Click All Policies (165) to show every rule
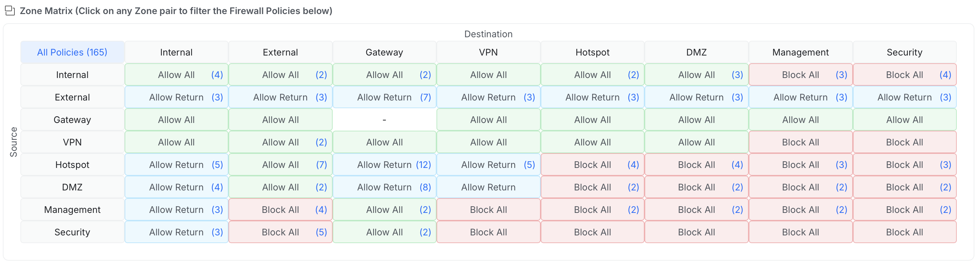 click(x=72, y=52)
